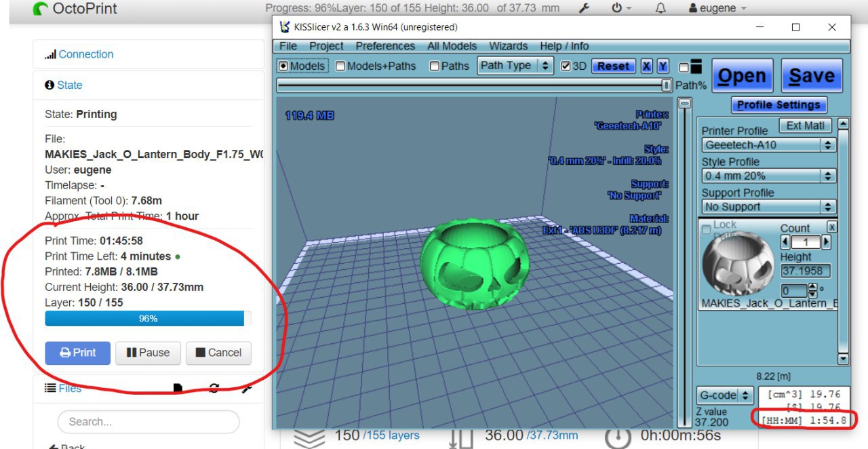The image size is (868, 449).
Task: Click the Reset view button
Action: (613, 66)
